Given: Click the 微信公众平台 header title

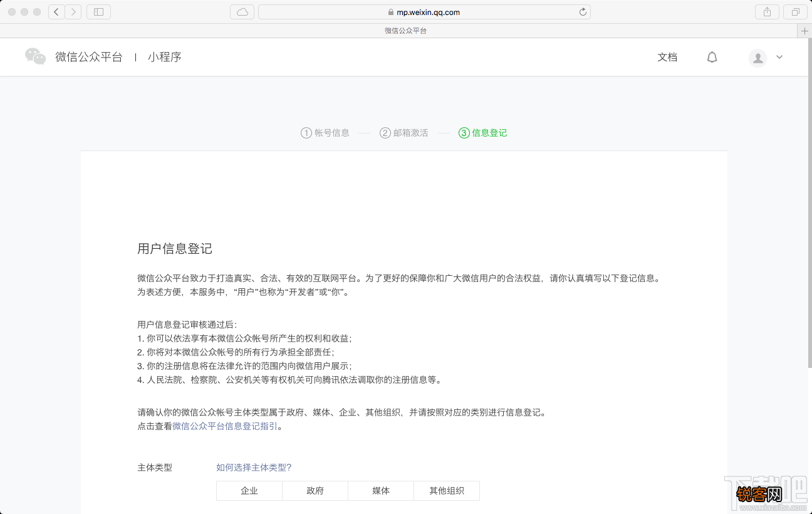Looking at the screenshot, I should click(x=89, y=56).
